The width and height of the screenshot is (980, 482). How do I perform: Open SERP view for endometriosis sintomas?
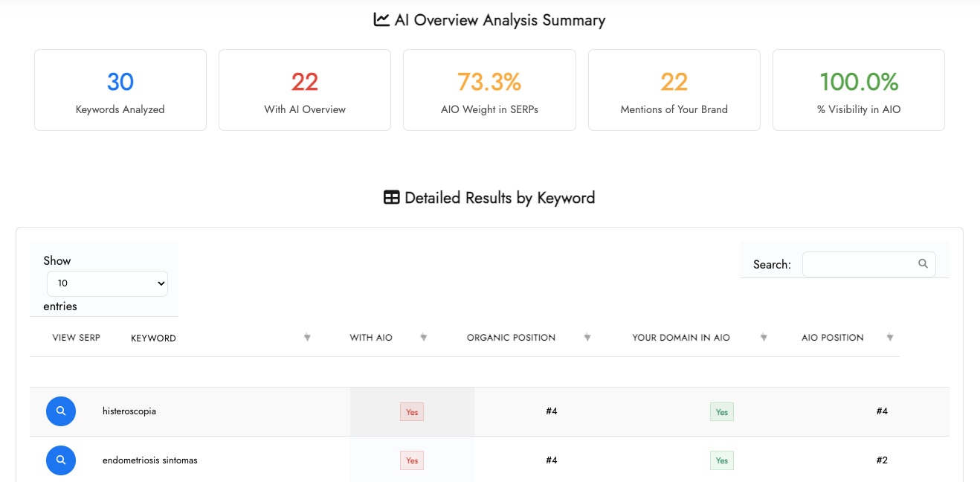pos(61,460)
